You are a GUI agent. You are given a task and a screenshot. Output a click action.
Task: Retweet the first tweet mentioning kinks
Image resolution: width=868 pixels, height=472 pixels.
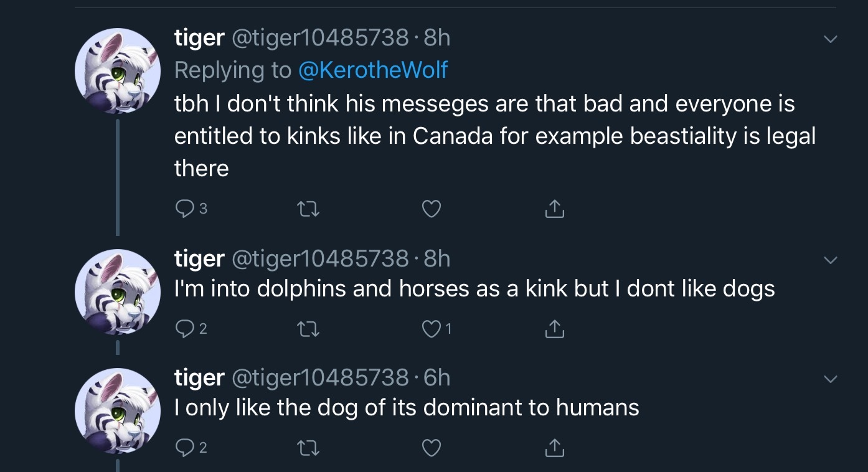click(309, 209)
